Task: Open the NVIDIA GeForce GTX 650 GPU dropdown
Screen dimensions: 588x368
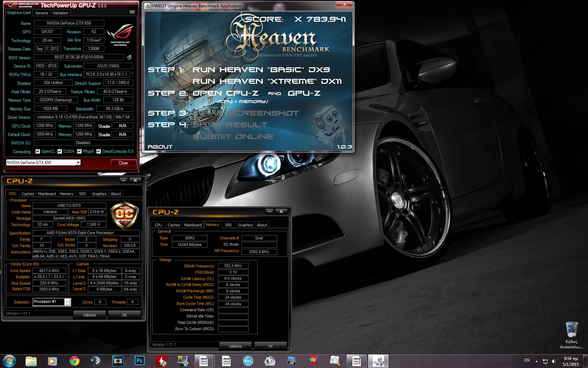Action: (43, 162)
